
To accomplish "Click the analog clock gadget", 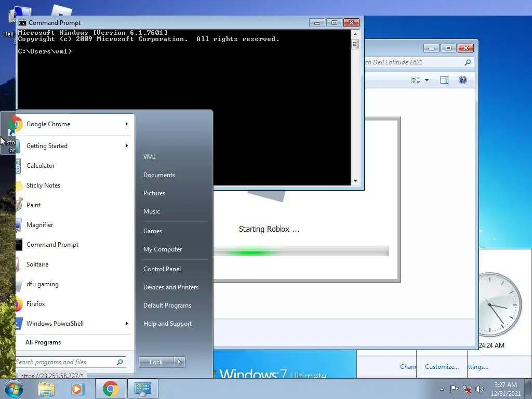I will pos(500,304).
